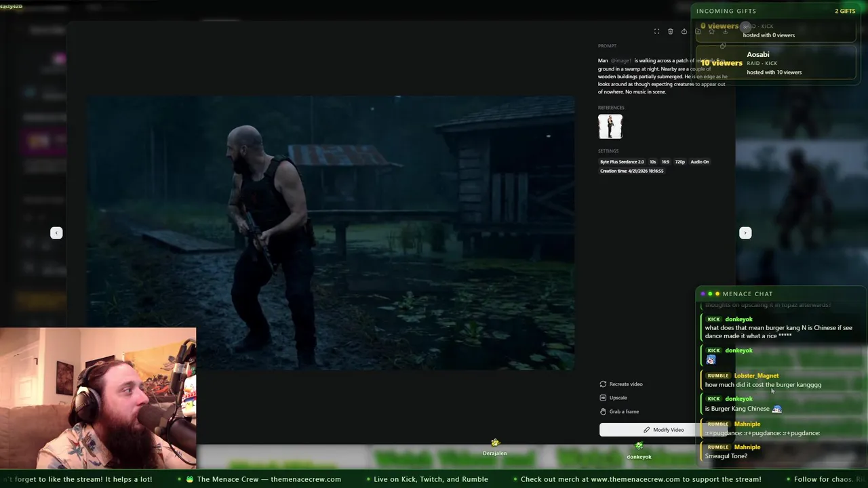This screenshot has width=868, height=488.
Task: Open the reference image thumbnail of the man
Action: click(610, 127)
